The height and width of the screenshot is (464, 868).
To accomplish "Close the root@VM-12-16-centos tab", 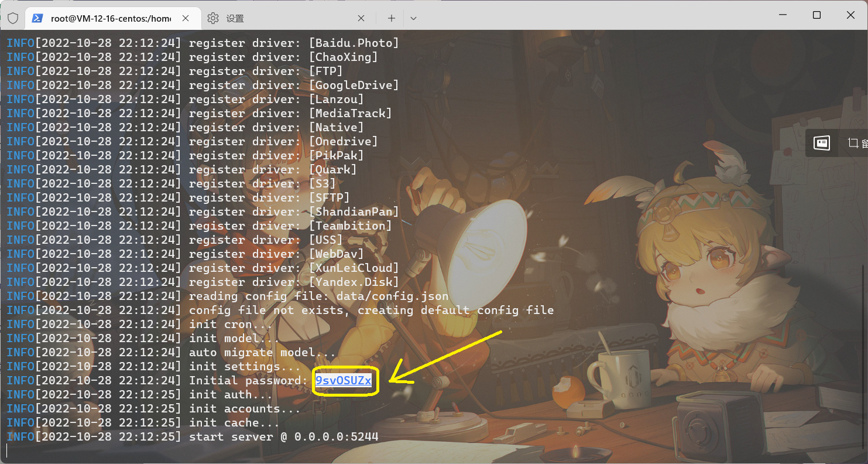I will pyautogui.click(x=184, y=18).
